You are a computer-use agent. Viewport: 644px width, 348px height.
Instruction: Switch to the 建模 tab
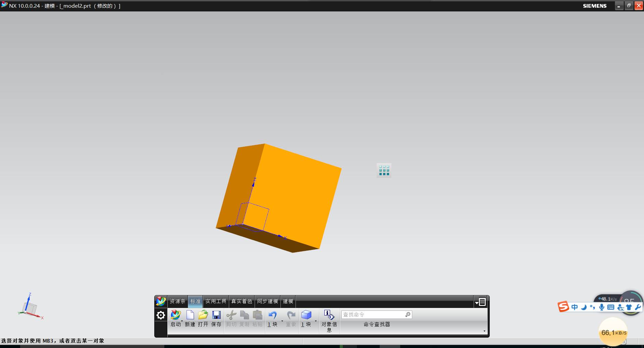click(288, 301)
